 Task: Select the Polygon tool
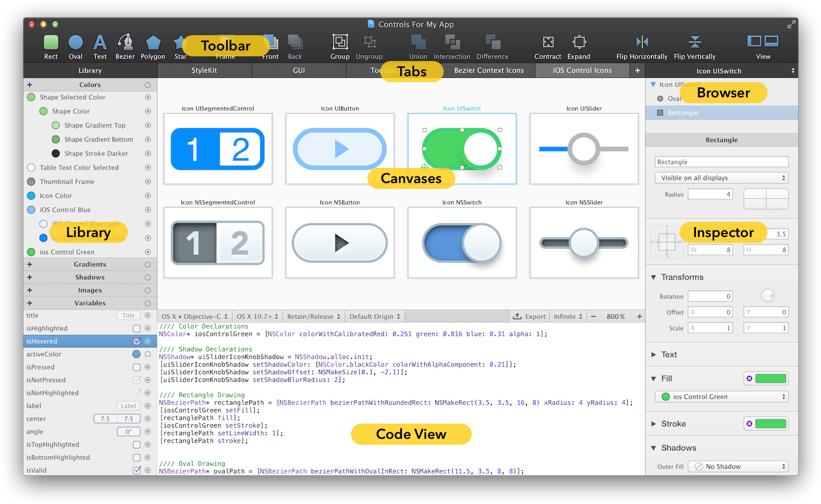[x=153, y=43]
